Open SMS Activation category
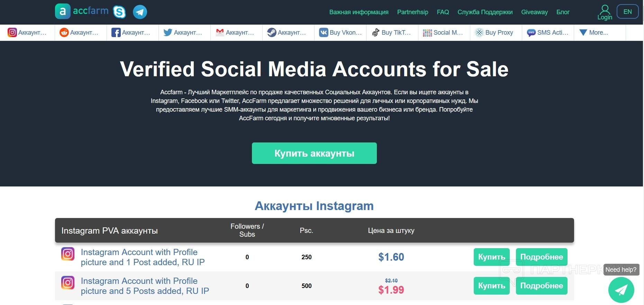Screen dimensions: 644x305 pos(548,33)
